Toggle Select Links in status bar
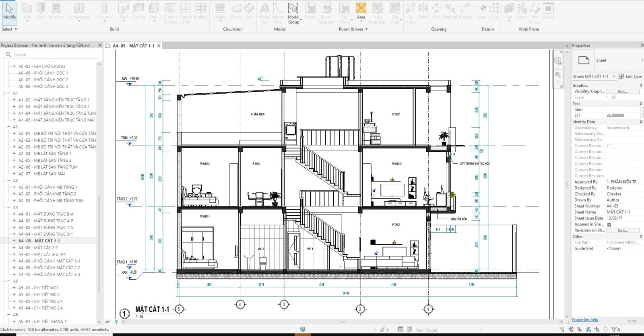 (x=562, y=330)
